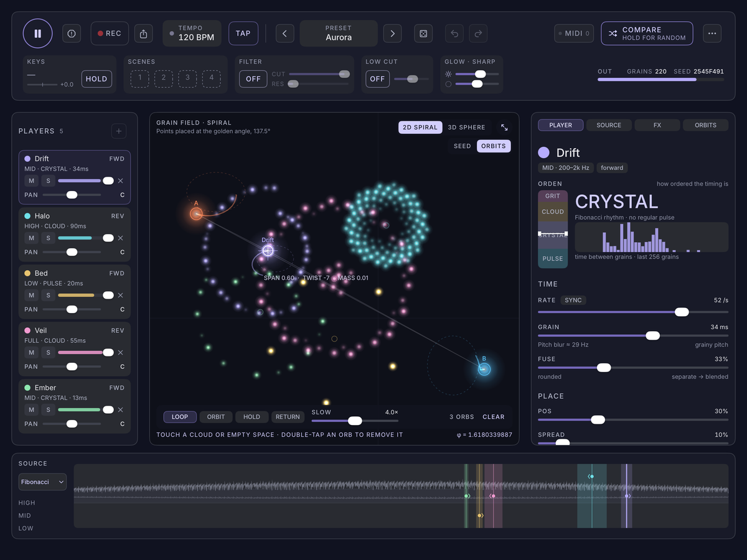Adjust the SLOW speed slider

(x=355, y=421)
